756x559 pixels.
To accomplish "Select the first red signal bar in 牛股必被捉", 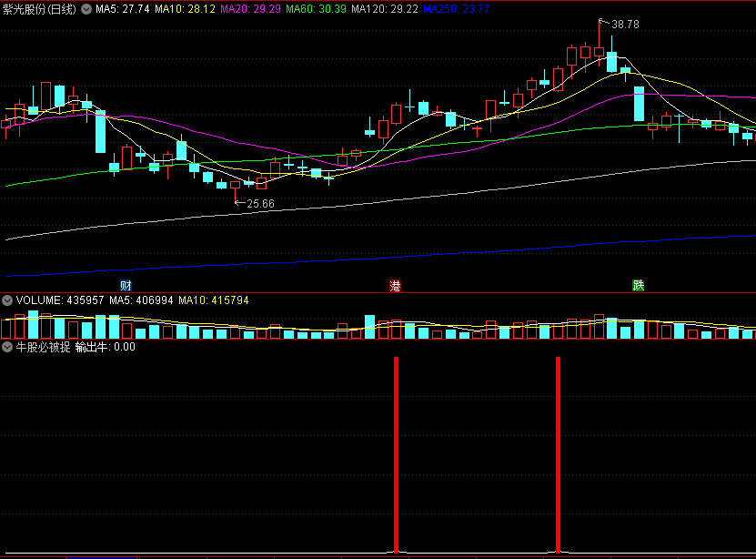I will (x=397, y=455).
